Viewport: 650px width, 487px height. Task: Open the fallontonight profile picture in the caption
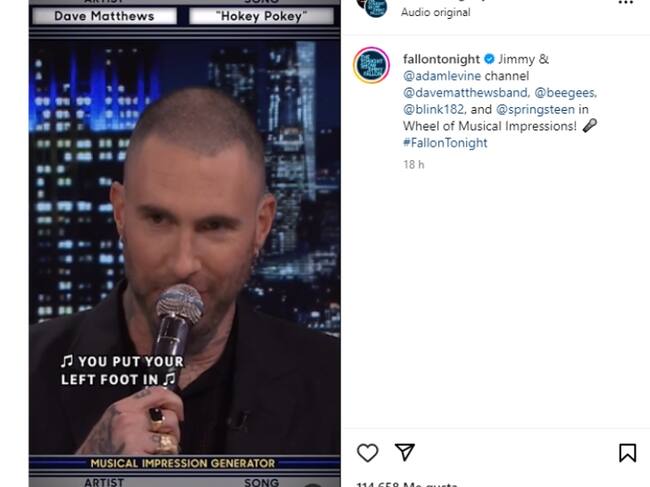[371, 65]
